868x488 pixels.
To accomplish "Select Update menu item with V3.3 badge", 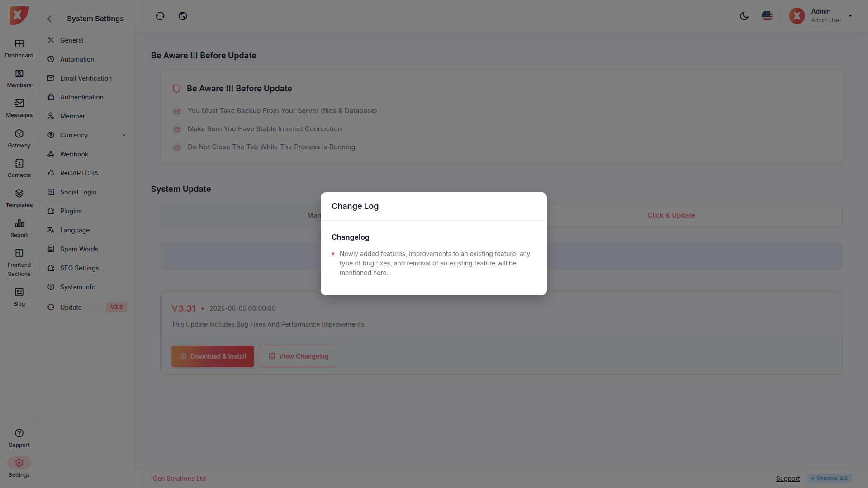I will pyautogui.click(x=71, y=308).
